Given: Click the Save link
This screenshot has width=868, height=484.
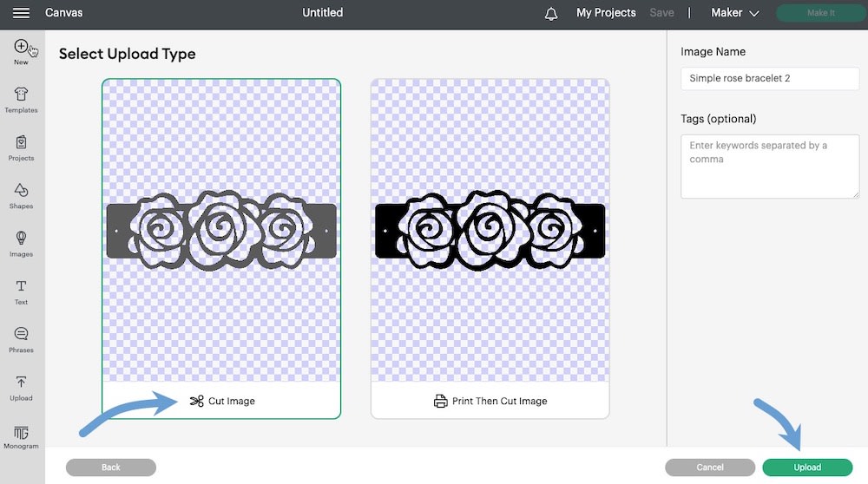Looking at the screenshot, I should [x=661, y=13].
